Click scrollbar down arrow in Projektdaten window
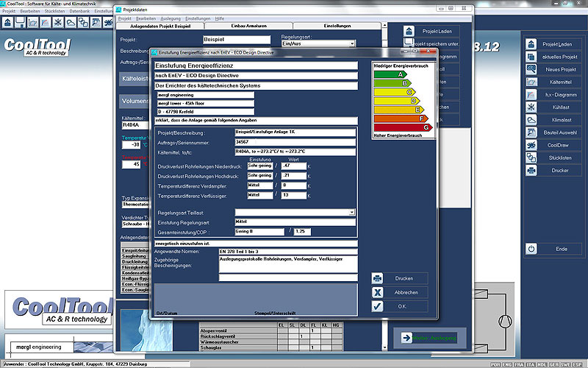The height and width of the screenshot is (368, 588). point(384,347)
